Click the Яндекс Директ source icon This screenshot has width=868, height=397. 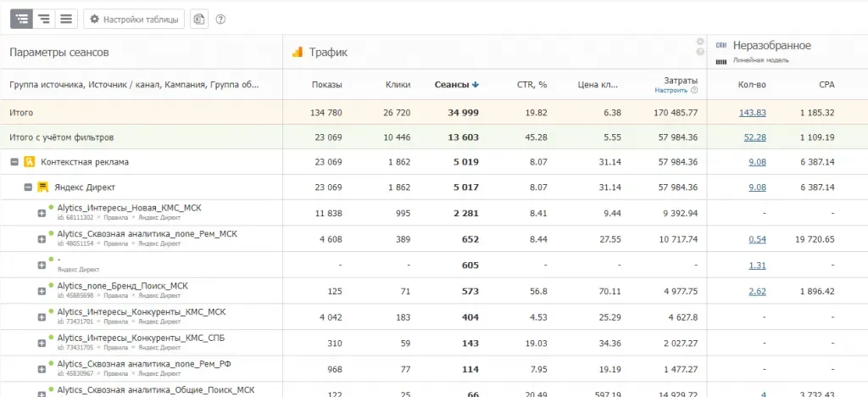[x=43, y=187]
